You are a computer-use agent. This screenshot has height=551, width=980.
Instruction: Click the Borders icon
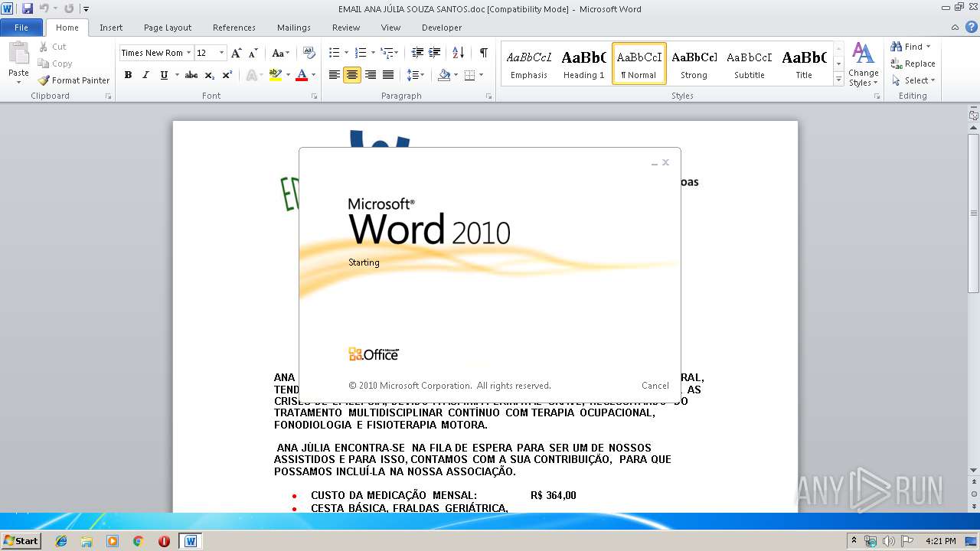click(469, 75)
